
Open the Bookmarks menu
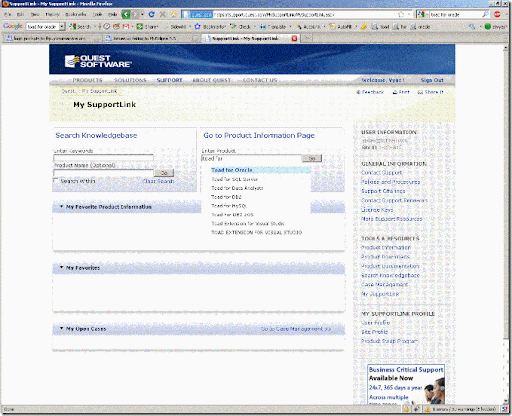(76, 14)
